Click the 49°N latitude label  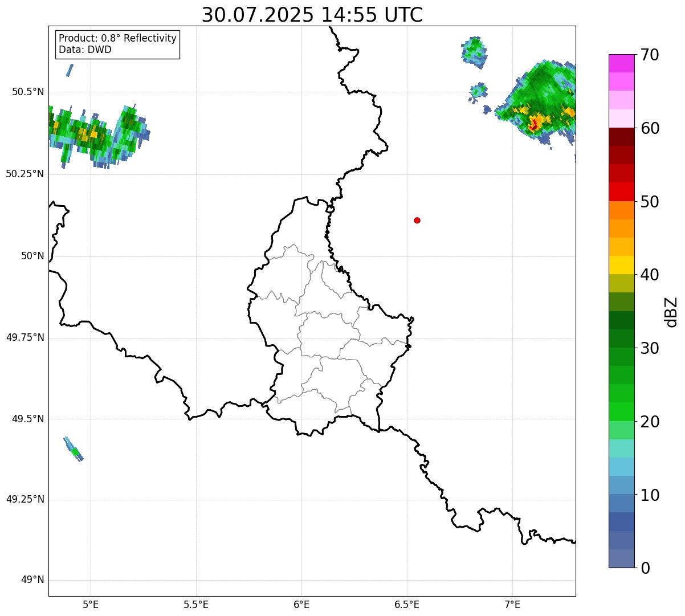[32, 580]
